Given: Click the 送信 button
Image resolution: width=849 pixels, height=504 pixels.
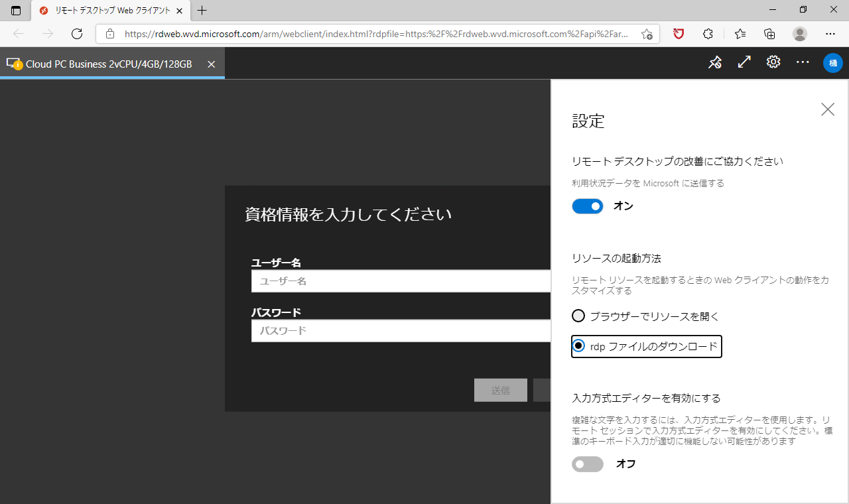Looking at the screenshot, I should (501, 390).
